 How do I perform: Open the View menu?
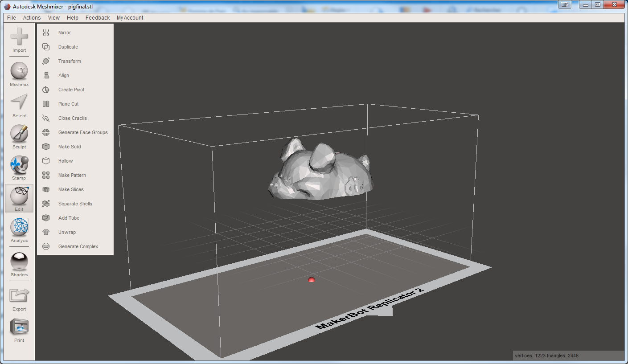tap(54, 18)
